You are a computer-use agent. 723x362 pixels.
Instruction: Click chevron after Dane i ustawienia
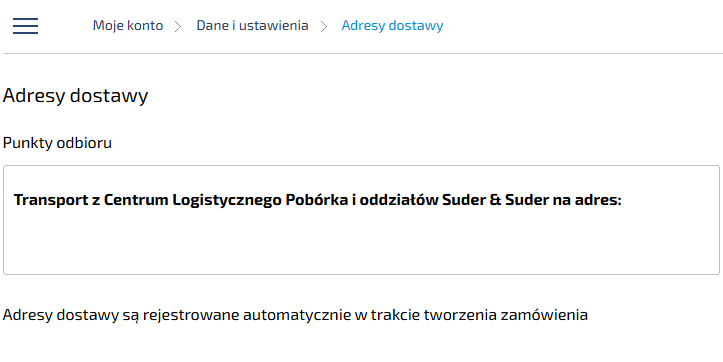click(x=324, y=26)
